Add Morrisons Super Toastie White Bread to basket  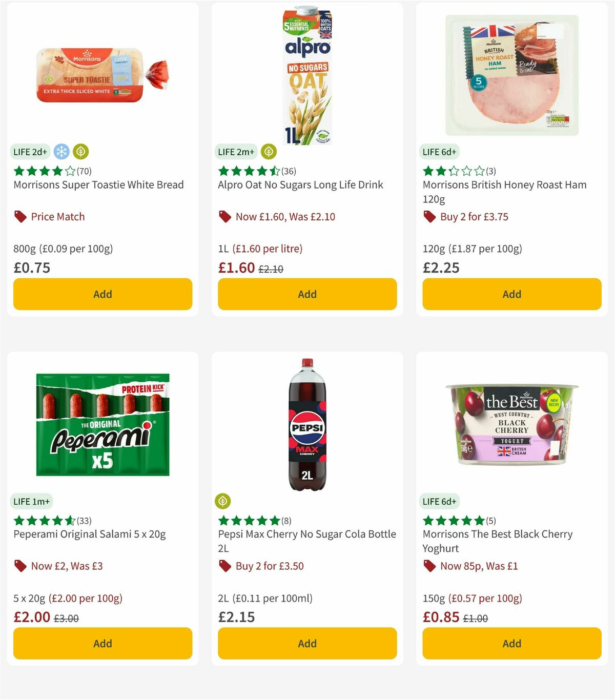click(102, 294)
